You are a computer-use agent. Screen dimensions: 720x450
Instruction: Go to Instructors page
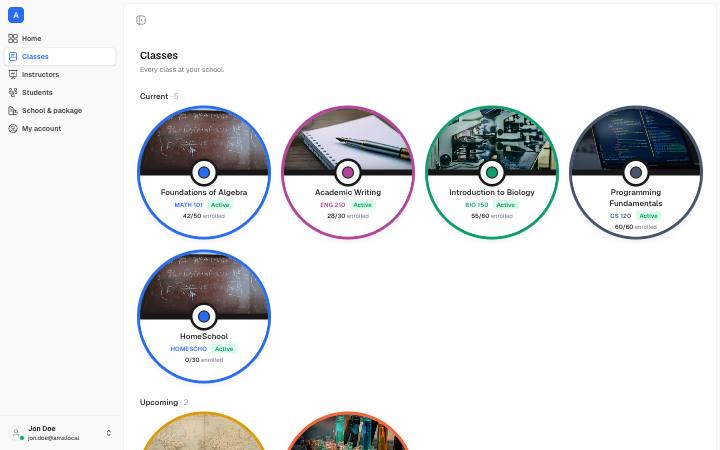click(x=60, y=74)
